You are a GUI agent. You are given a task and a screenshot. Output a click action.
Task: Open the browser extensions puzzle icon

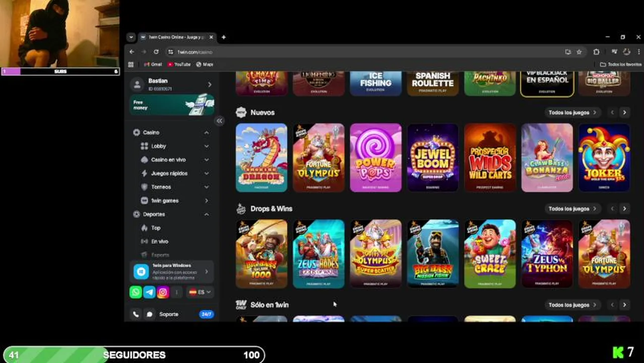[596, 52]
